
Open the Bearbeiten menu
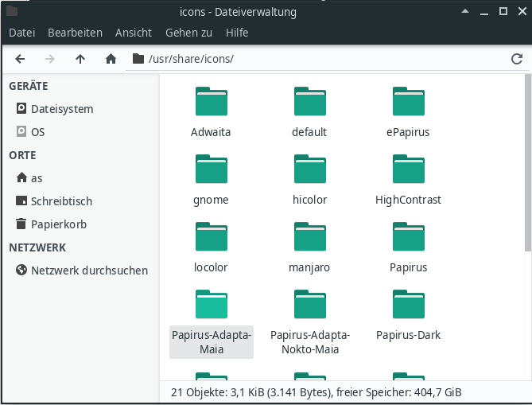(x=75, y=33)
